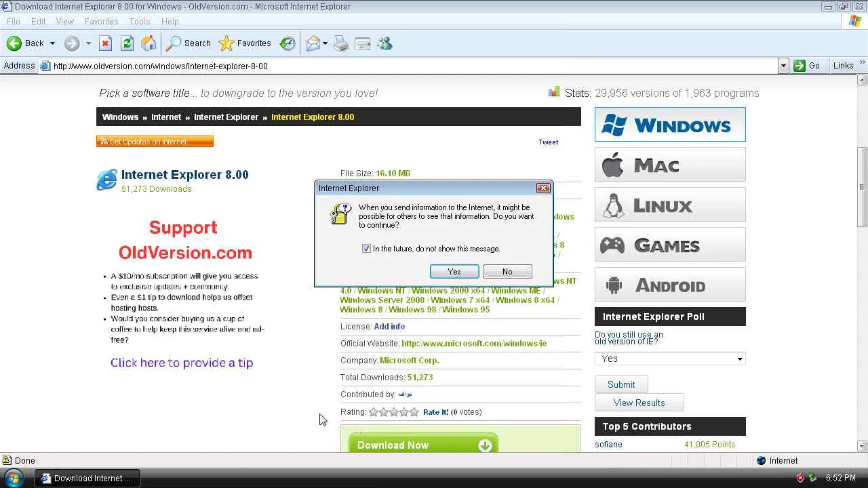The image size is (868, 488).
Task: Open contributor 'sofiane' profile link
Action: (x=608, y=445)
